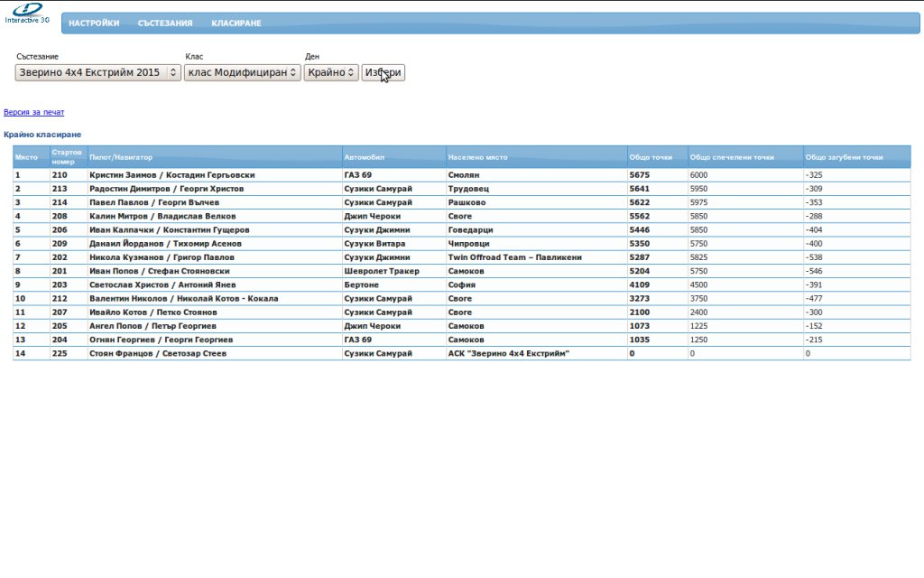Open the НАСТРОЙКИ menu

(94, 23)
